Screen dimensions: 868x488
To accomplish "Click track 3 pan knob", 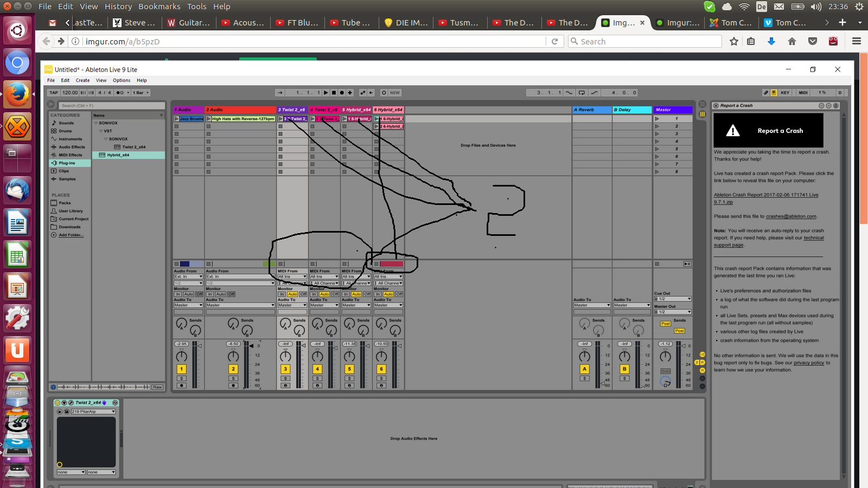I will click(x=285, y=356).
